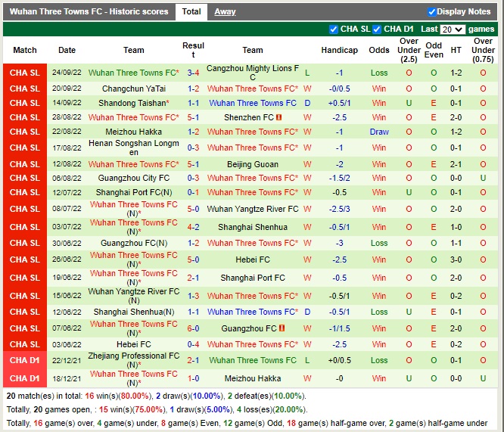The height and width of the screenshot is (432, 504).
Task: Open the last games count dropdown
Action: [452, 30]
